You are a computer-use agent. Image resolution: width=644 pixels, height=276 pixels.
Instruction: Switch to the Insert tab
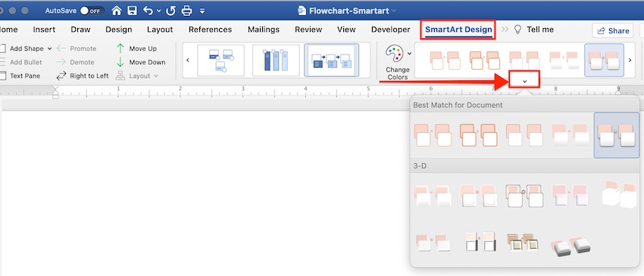[x=44, y=30]
